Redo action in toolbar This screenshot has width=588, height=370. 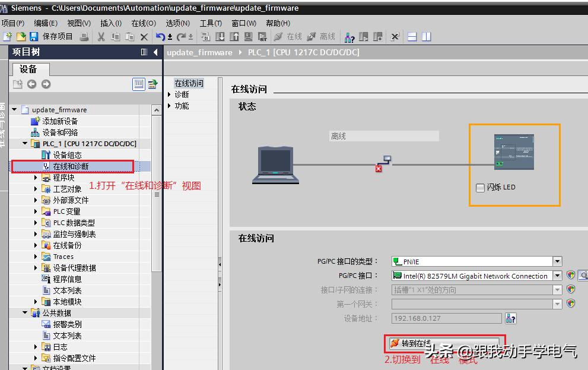182,36
